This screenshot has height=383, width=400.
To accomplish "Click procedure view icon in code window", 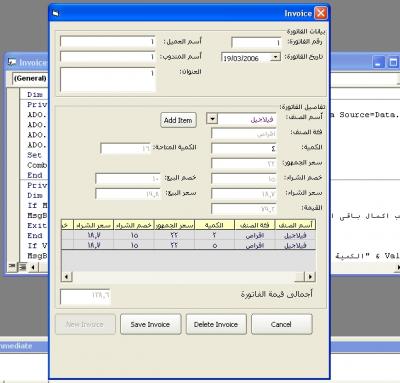I will point(12,267).
